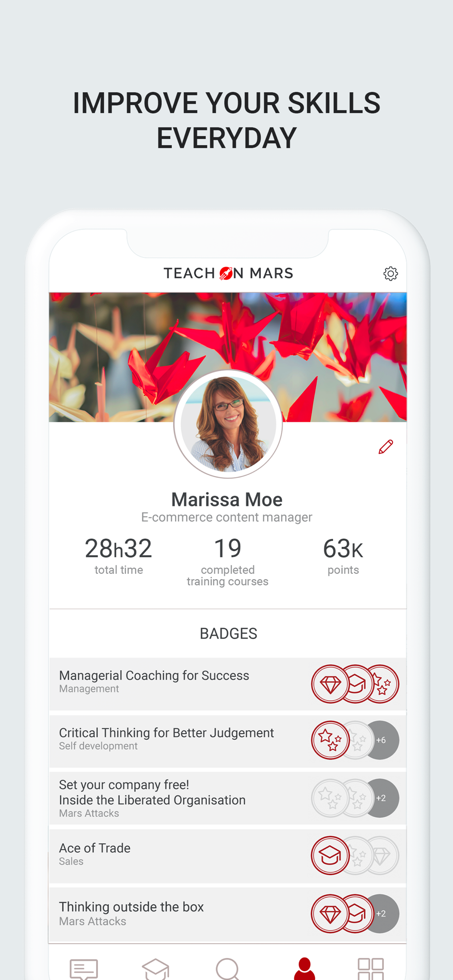Select the red profile person icon
Screen dimensions: 453x980
tap(304, 969)
